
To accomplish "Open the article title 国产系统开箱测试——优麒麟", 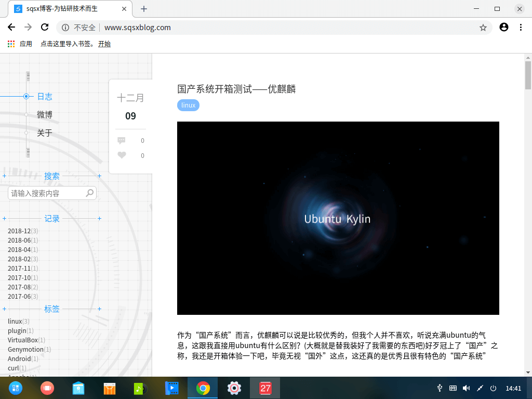I will (x=236, y=89).
